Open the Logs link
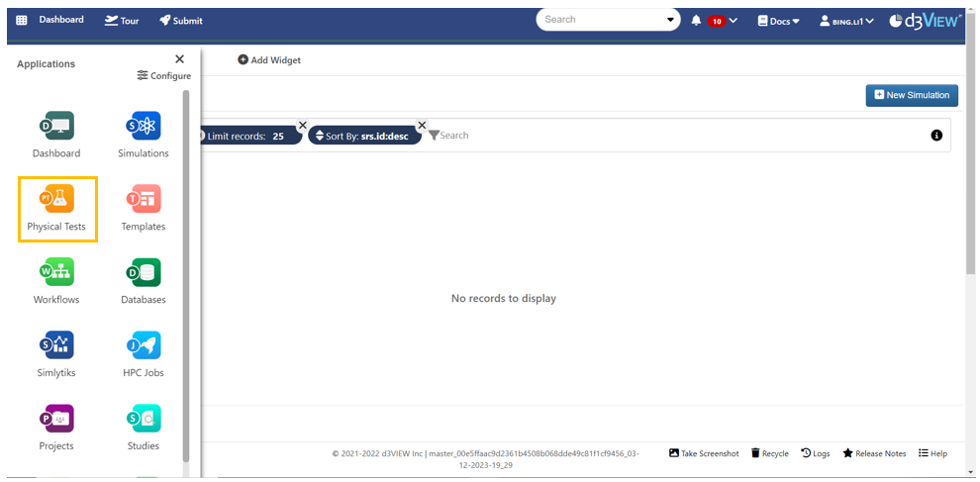The width and height of the screenshot is (980, 482). click(816, 453)
